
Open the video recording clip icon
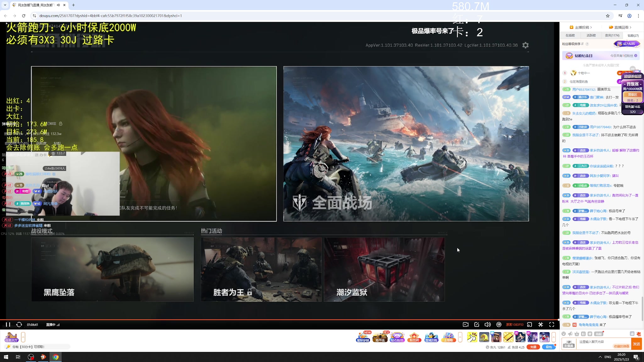[x=466, y=325]
